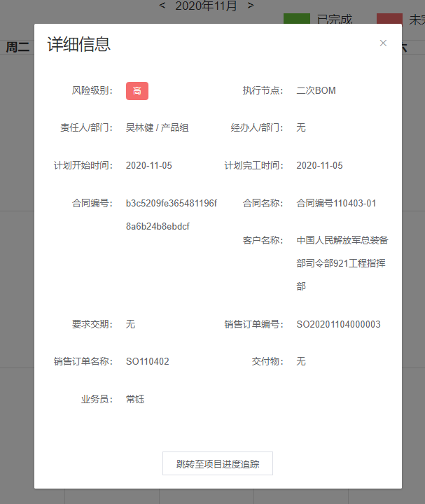Viewport: 425px width, 504px height.
Task: Click the contract name 合同编号110403-01
Action: click(336, 204)
